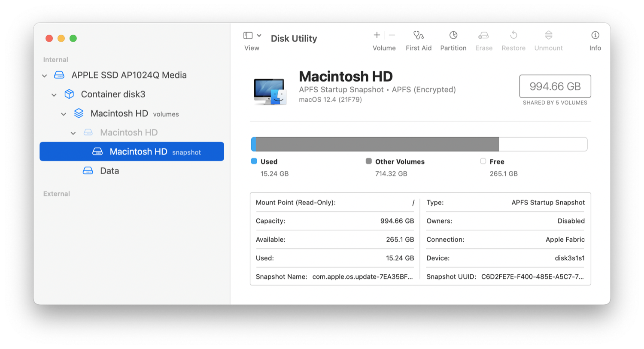Select the Macintosh HD volumes stack icon
This screenshot has width=644, height=349.
(x=79, y=113)
